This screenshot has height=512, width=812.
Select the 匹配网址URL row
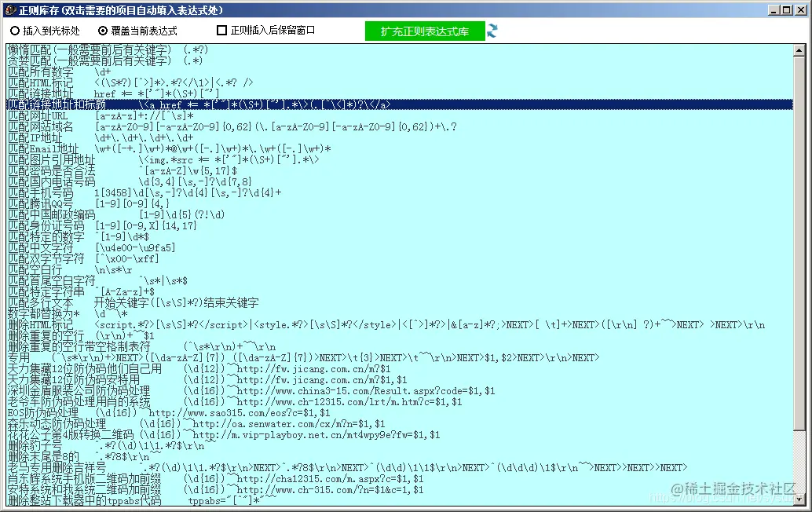point(400,115)
